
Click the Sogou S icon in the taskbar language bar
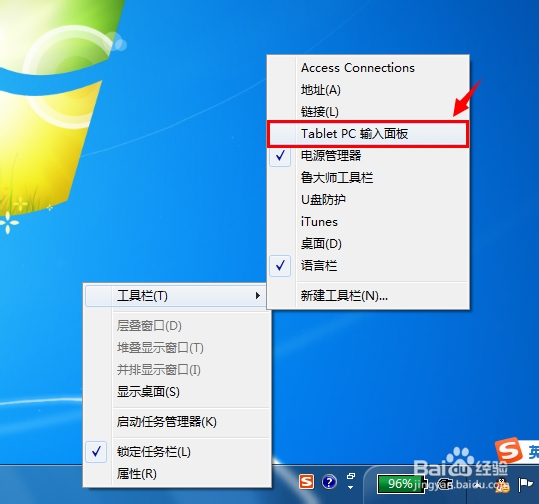pos(306,482)
